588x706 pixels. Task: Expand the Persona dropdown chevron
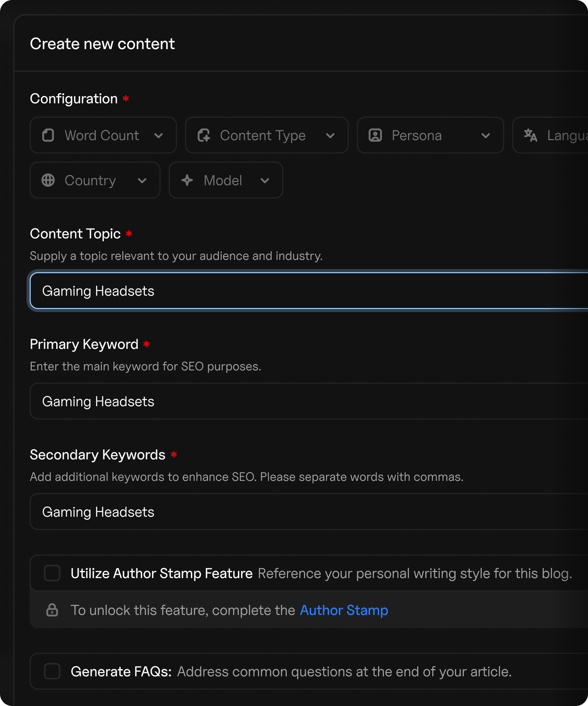[485, 136]
